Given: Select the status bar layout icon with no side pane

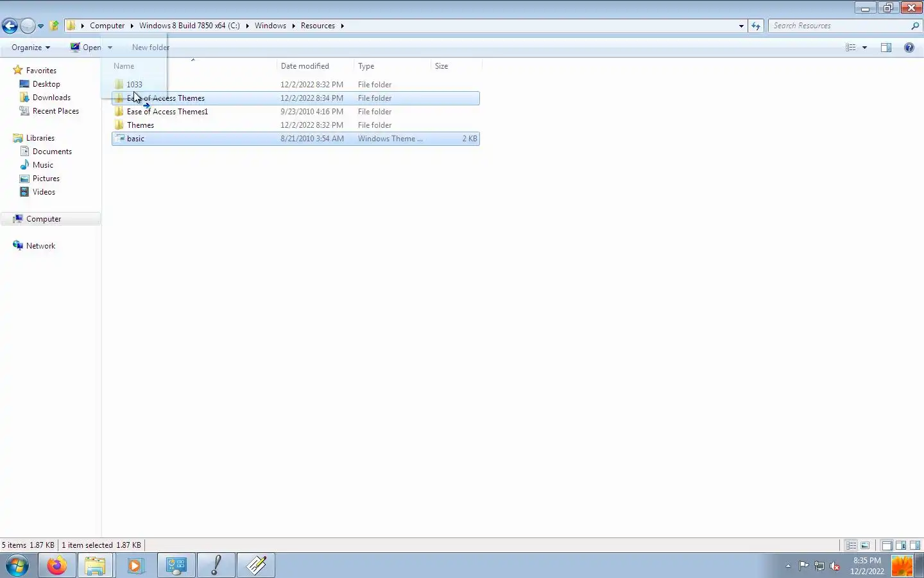Looking at the screenshot, I should [x=887, y=546].
